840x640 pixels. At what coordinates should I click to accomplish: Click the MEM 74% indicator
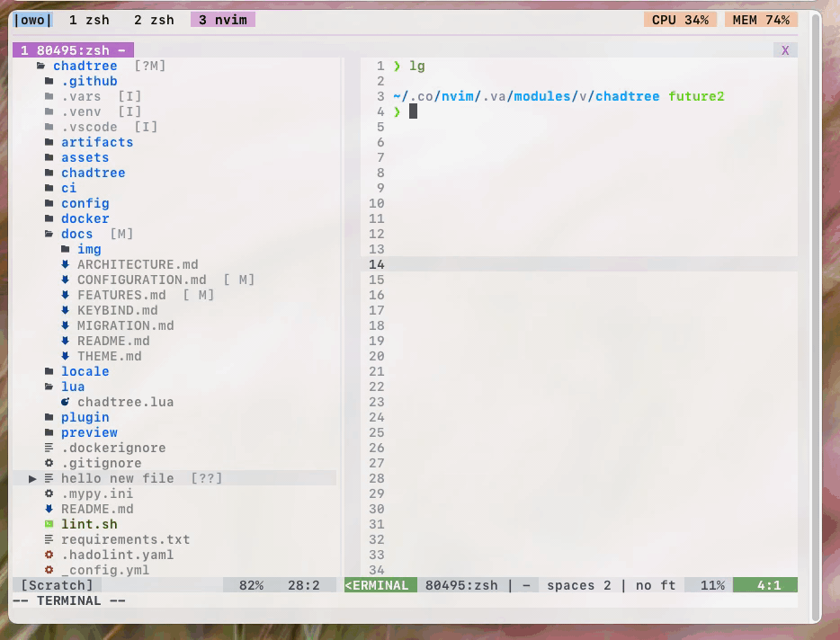point(761,20)
